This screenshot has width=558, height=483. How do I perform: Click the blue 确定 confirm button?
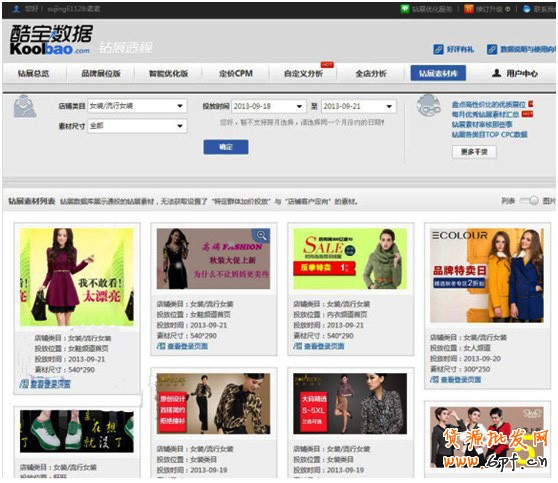click(226, 147)
